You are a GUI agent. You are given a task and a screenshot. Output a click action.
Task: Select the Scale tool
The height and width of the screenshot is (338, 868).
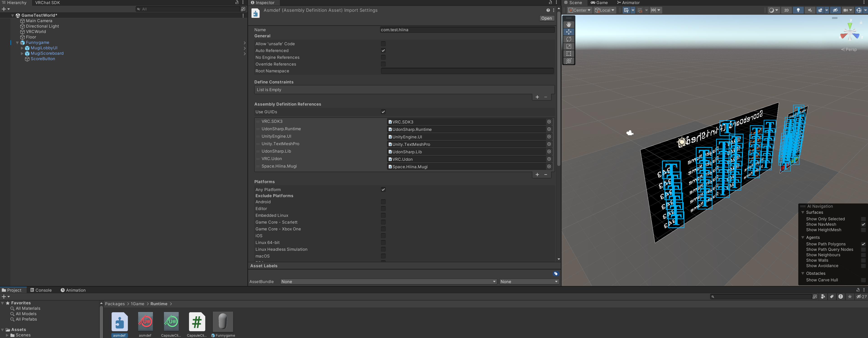(569, 46)
